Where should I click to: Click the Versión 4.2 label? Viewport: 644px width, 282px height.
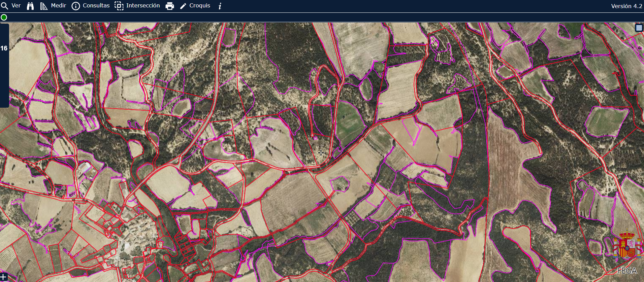click(x=626, y=6)
